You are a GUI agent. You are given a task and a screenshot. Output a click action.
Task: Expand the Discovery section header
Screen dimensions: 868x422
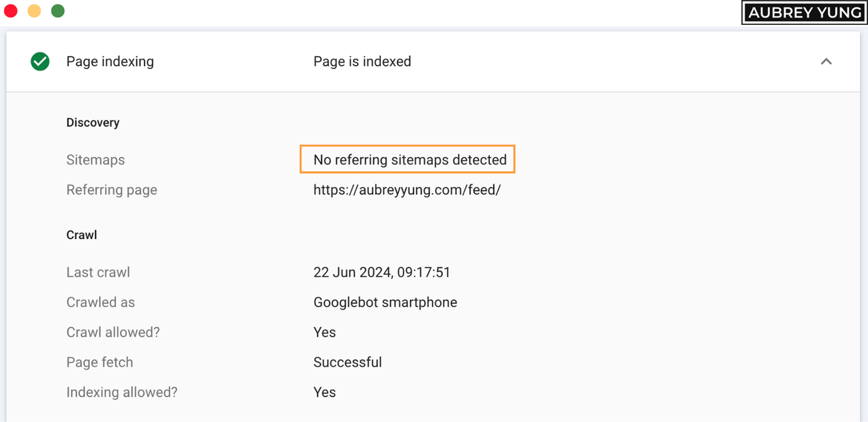coord(92,122)
